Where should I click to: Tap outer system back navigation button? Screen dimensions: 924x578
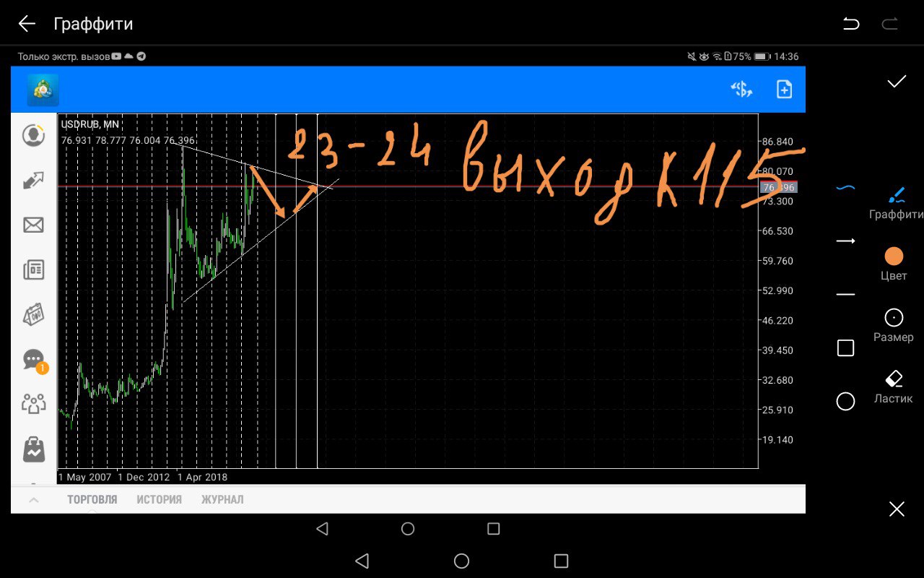[362, 561]
